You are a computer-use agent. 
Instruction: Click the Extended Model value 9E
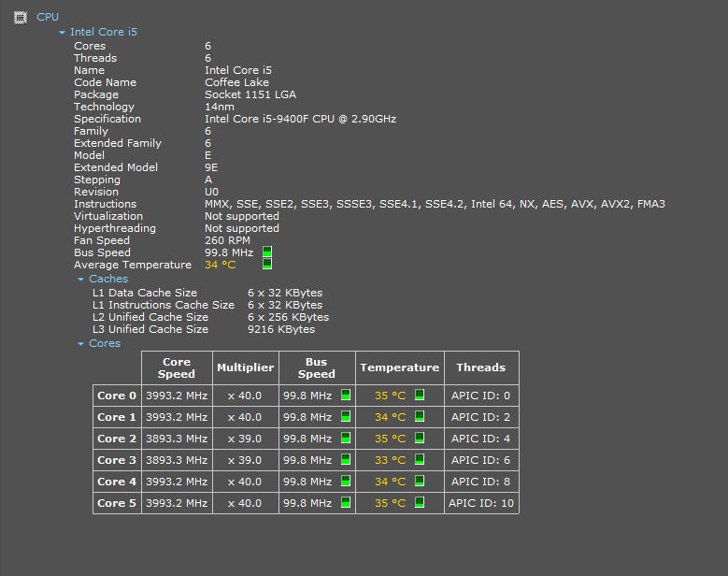(211, 167)
